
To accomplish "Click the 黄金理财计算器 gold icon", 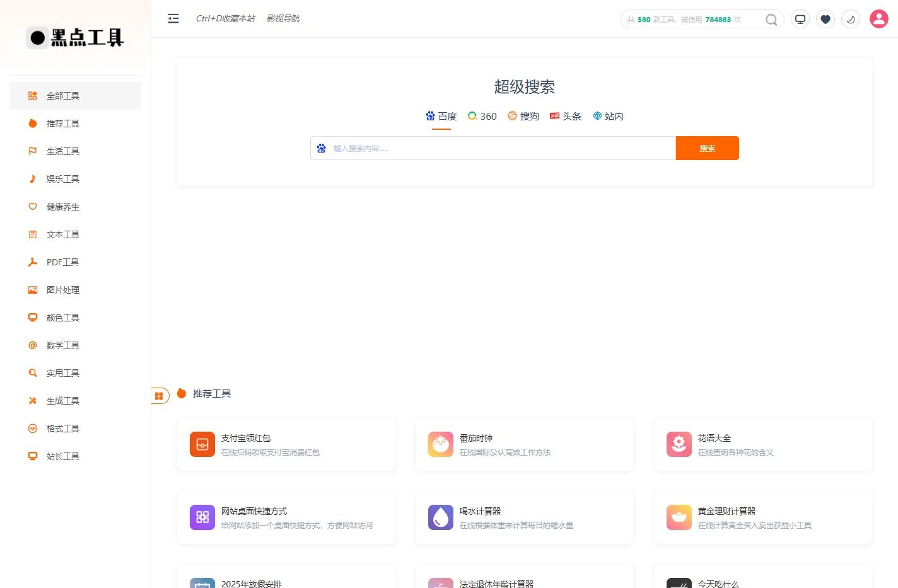I will pyautogui.click(x=679, y=517).
